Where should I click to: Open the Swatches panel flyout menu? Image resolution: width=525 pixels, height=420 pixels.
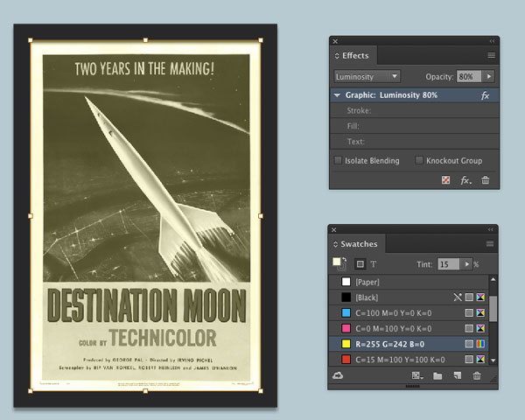tap(490, 243)
